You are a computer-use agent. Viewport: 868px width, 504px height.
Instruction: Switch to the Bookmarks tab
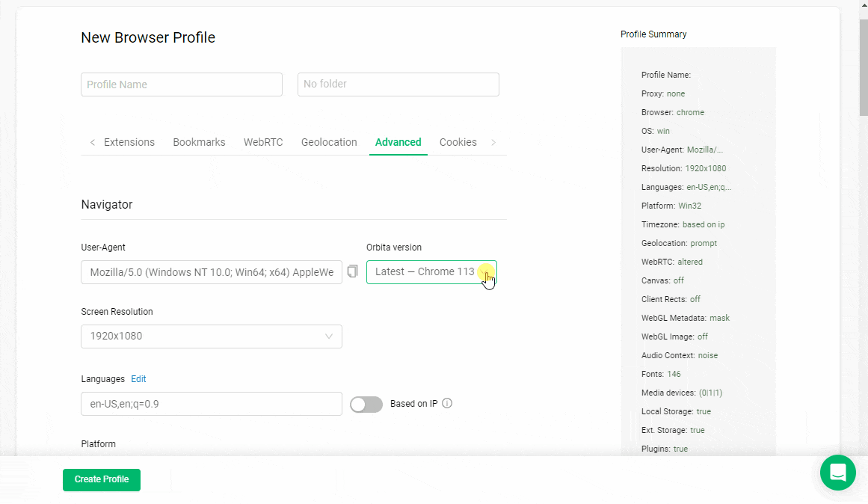coord(199,142)
